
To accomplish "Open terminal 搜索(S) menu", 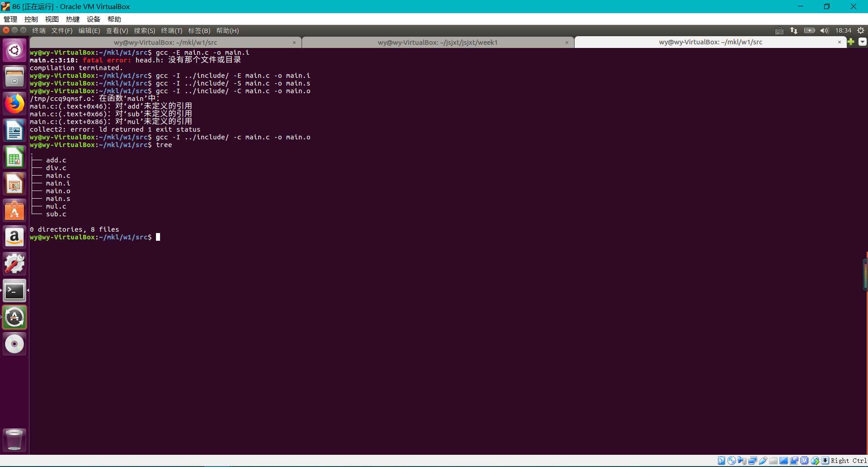I will click(x=145, y=30).
